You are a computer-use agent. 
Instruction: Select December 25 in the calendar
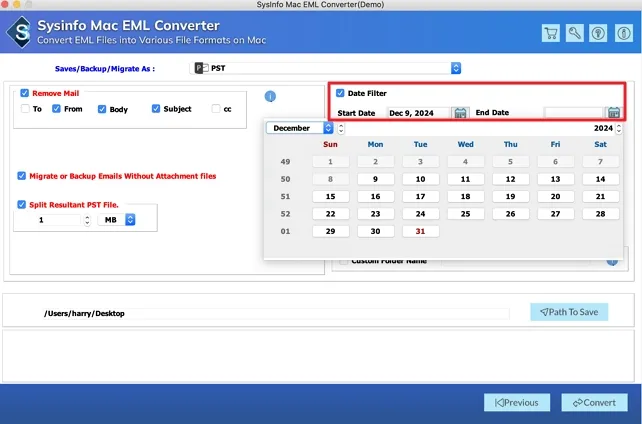coord(465,213)
